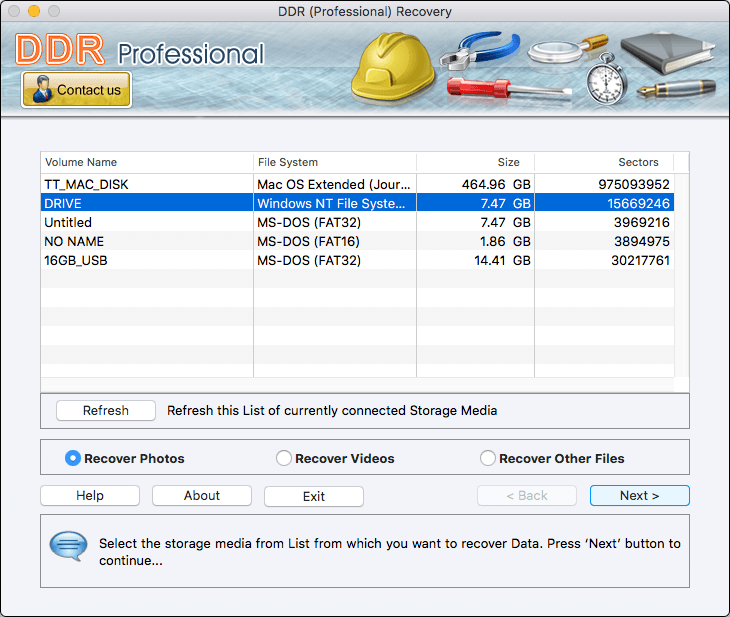Sort by Volume Name column header
The image size is (730, 617).
tap(147, 162)
